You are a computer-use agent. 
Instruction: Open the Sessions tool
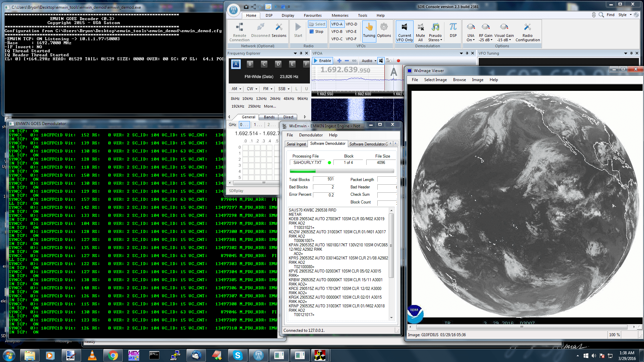click(279, 30)
